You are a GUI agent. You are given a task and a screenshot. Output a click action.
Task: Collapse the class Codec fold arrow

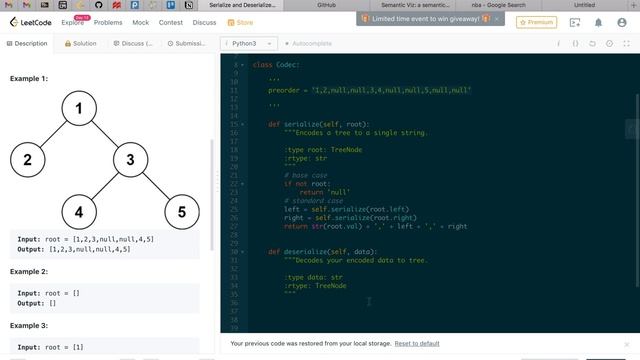pyautogui.click(x=242, y=65)
